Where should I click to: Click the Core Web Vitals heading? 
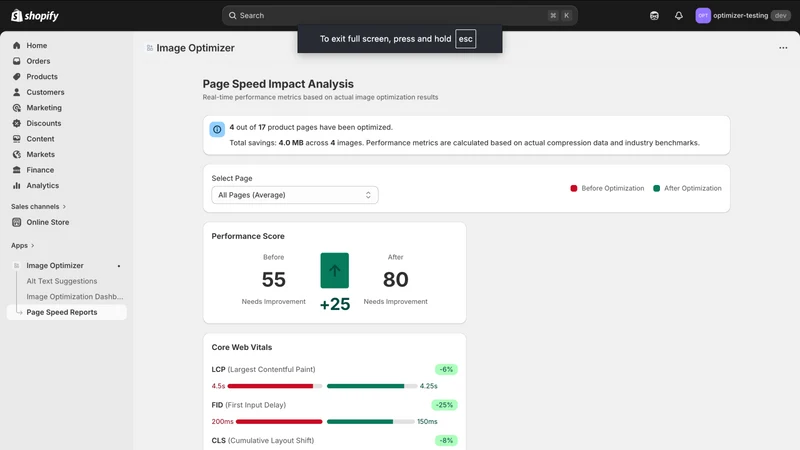[x=242, y=347]
